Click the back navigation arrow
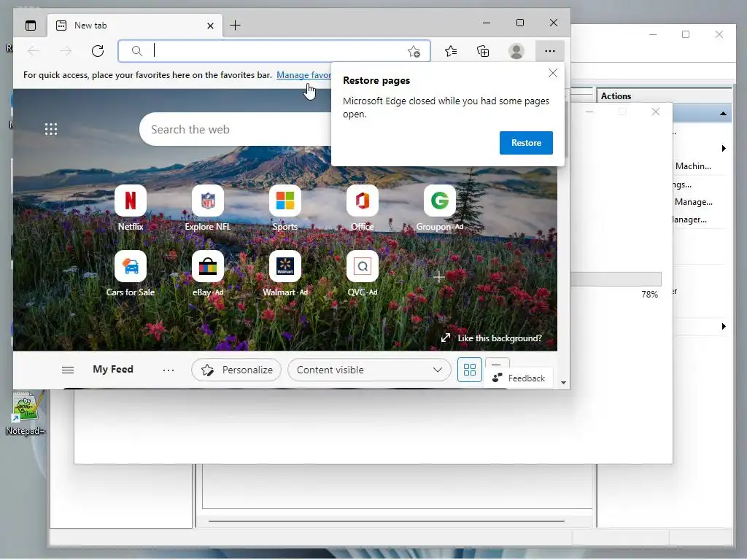Screen dimensions: 747x560 pyautogui.click(x=34, y=51)
